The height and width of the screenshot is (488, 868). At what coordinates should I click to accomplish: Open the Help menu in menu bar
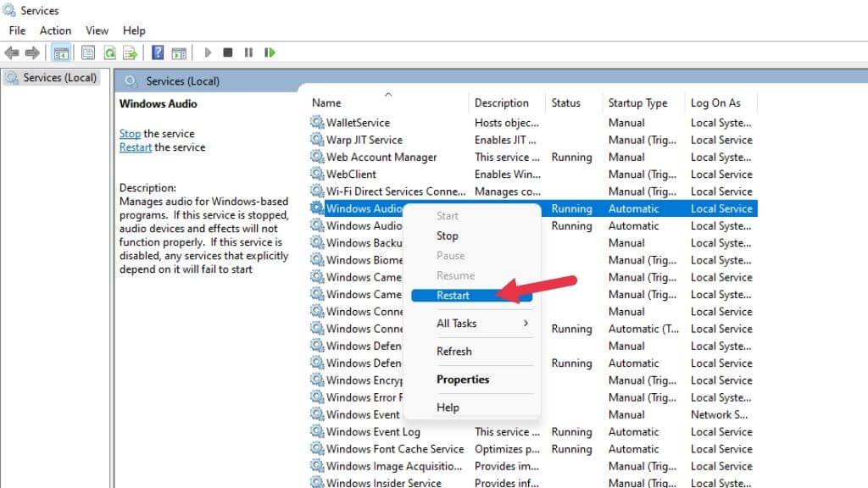click(134, 30)
